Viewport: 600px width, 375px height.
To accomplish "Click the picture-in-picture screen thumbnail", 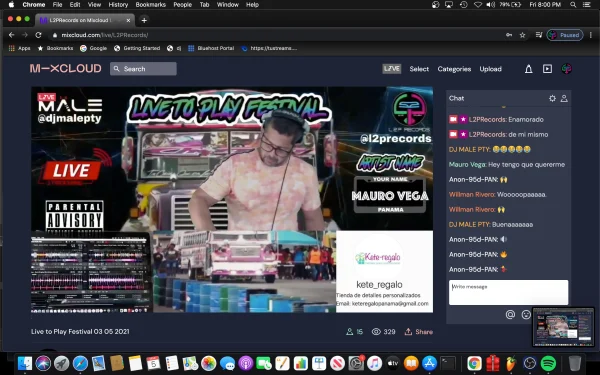I will 563,327.
